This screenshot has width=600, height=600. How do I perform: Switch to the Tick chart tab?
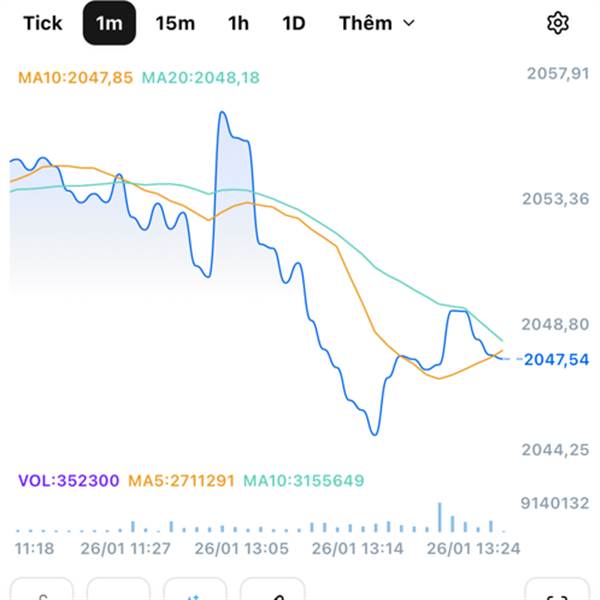[42, 23]
